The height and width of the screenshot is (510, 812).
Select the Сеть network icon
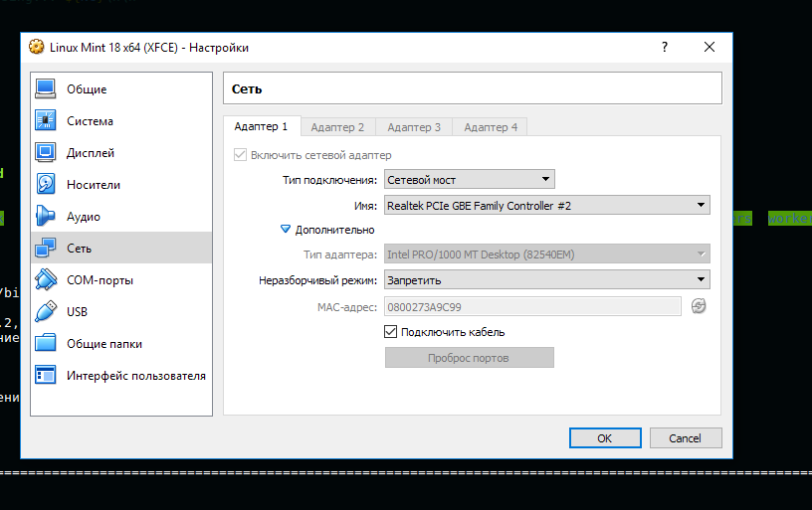pyautogui.click(x=45, y=248)
